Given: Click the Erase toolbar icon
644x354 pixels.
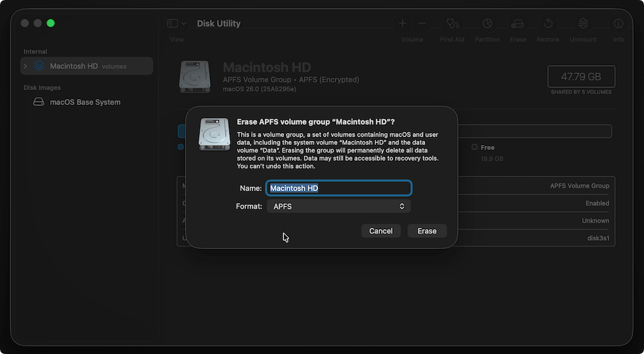Looking at the screenshot, I should pos(518,23).
